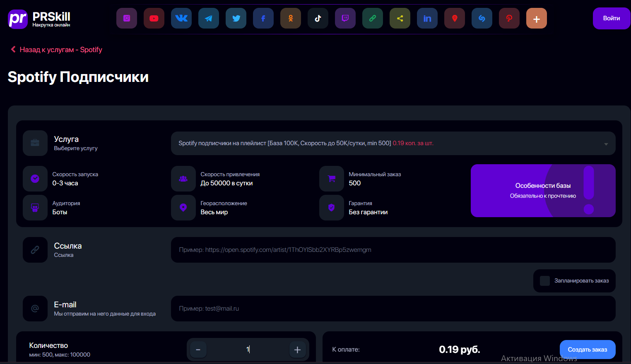Image resolution: width=631 pixels, height=364 pixels.
Task: Open the Odnoklassniki services icon
Action: click(291, 18)
